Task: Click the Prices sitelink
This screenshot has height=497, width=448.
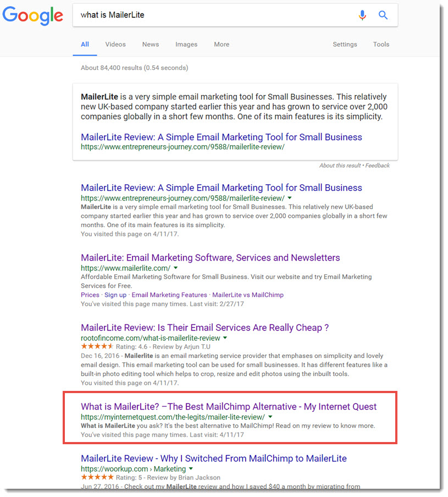Action: (90, 295)
